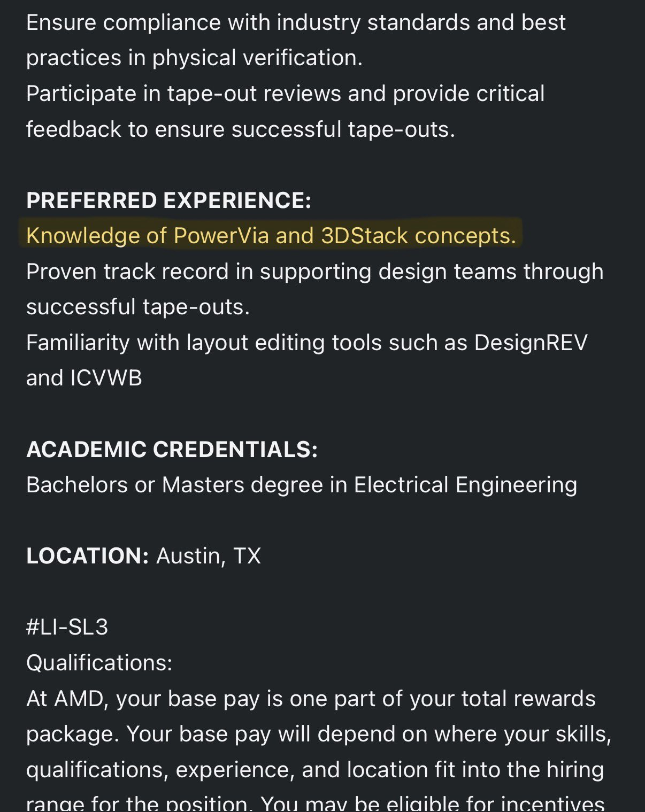The height and width of the screenshot is (812, 645).
Task: Click the PREFERRED EXPERIENCE heading
Action: tap(168, 200)
